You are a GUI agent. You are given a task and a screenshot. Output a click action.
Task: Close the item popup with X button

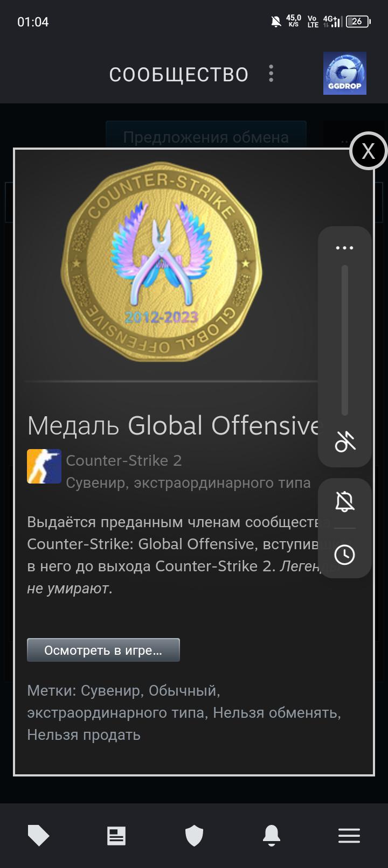pyautogui.click(x=368, y=151)
